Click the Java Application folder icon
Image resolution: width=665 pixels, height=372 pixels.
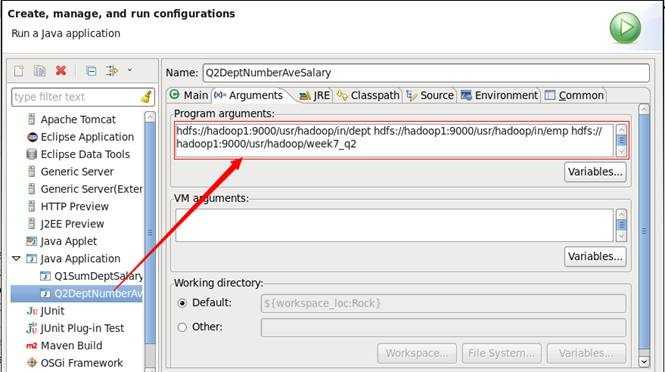(31, 258)
